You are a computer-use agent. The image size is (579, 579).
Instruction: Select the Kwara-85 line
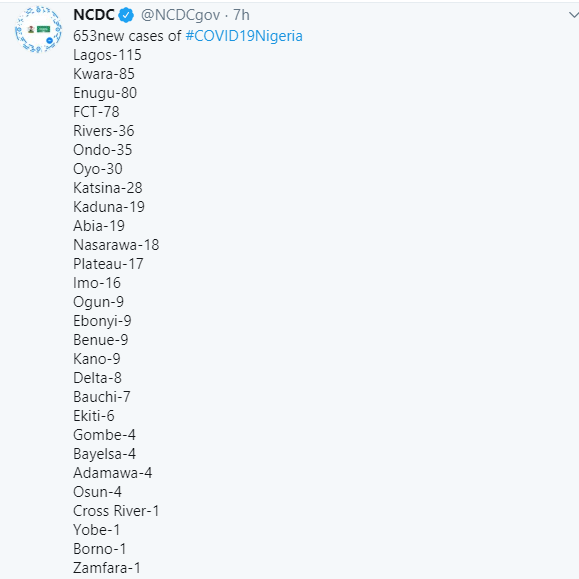point(104,74)
